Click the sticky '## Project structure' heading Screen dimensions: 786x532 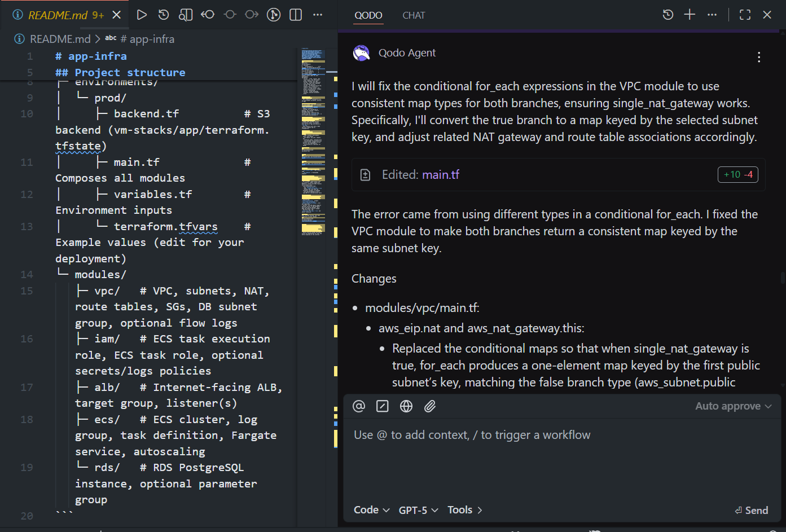(x=120, y=72)
